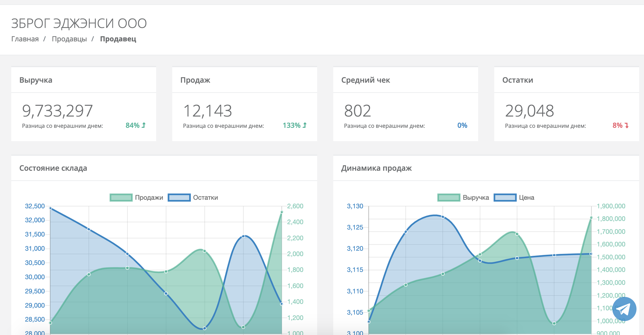Image resolution: width=644 pixels, height=335 pixels.
Task: Click the sales 133% up arrow icon
Action: click(x=304, y=125)
